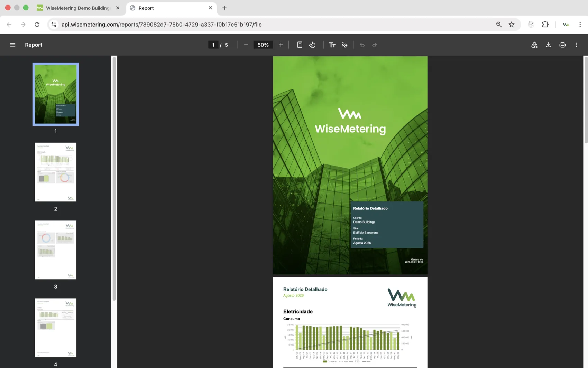Click the undo arrow in PDF toolbar
The width and height of the screenshot is (588, 368).
pyautogui.click(x=362, y=45)
